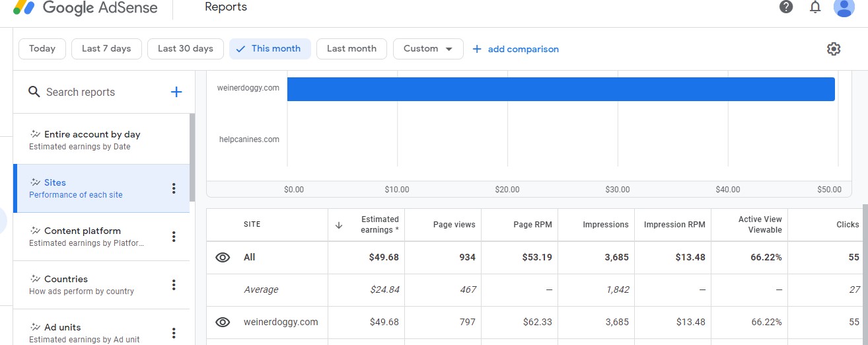Screen dimensions: 868x345
Task: Click the main table vertical scrollbar
Action: click(865, 274)
